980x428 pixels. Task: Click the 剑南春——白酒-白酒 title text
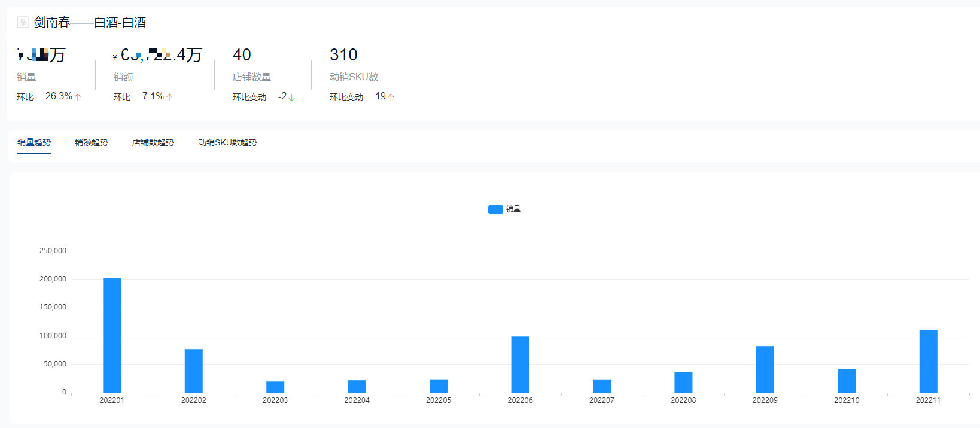[90, 22]
